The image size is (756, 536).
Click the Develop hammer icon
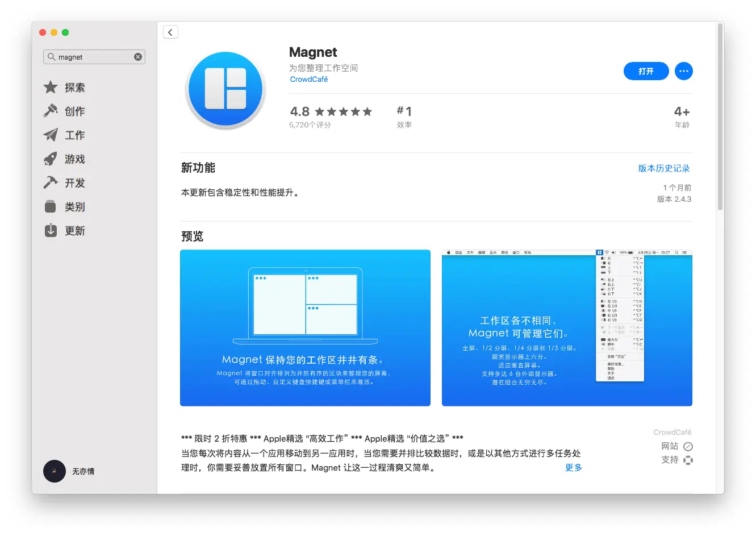(x=51, y=182)
